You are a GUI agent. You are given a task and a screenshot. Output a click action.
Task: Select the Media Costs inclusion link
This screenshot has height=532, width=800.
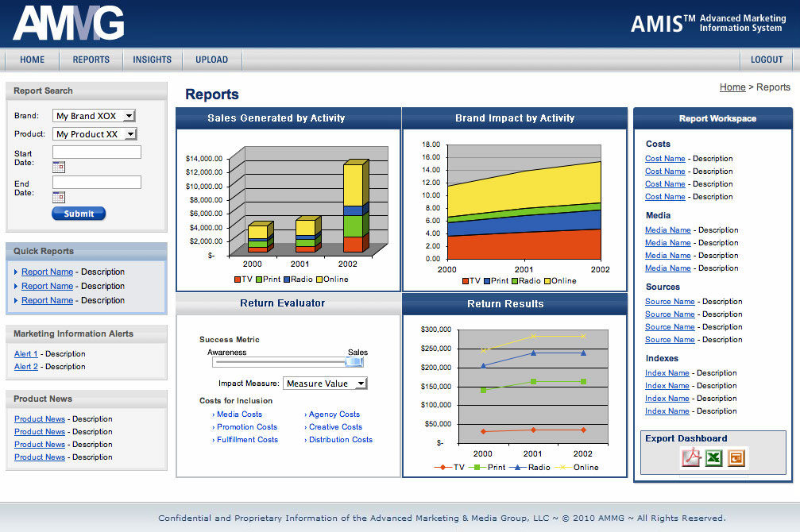coord(239,414)
